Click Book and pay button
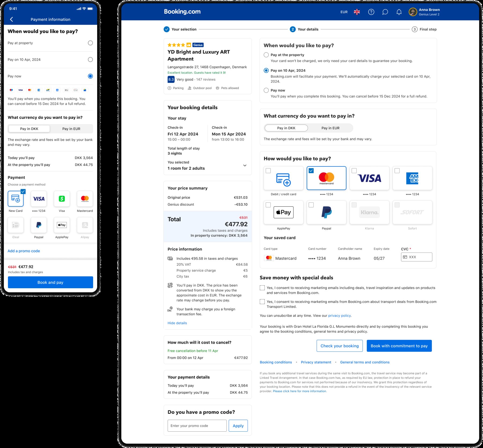 pos(50,282)
